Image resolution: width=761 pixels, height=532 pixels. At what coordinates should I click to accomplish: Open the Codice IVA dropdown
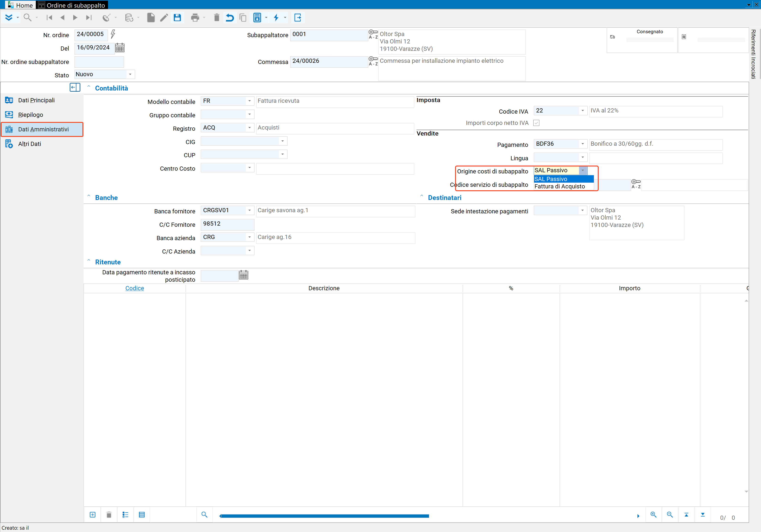(583, 111)
